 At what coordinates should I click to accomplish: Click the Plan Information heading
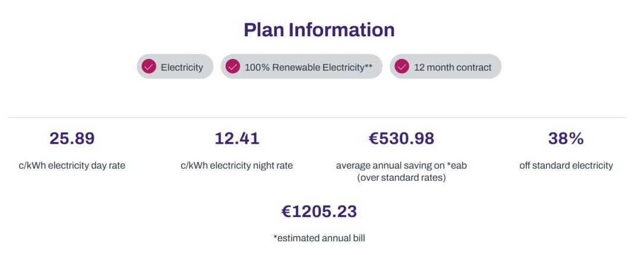(319, 30)
